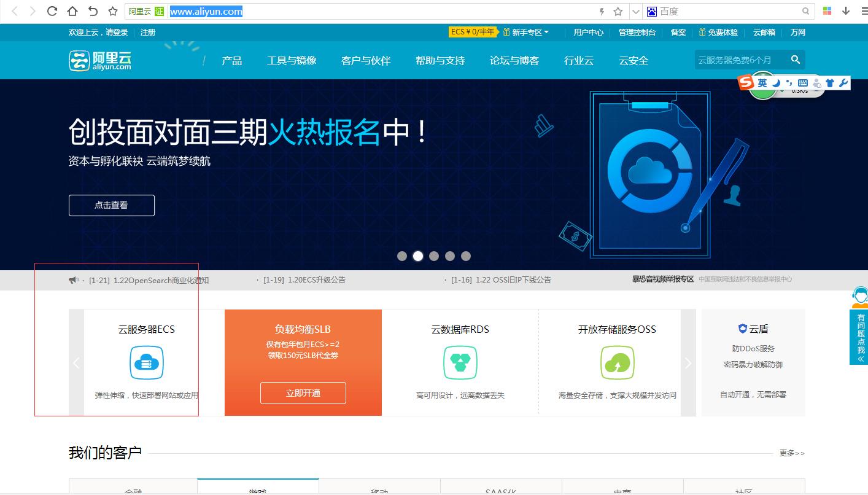
Task: Refresh the current page
Action: tap(53, 10)
